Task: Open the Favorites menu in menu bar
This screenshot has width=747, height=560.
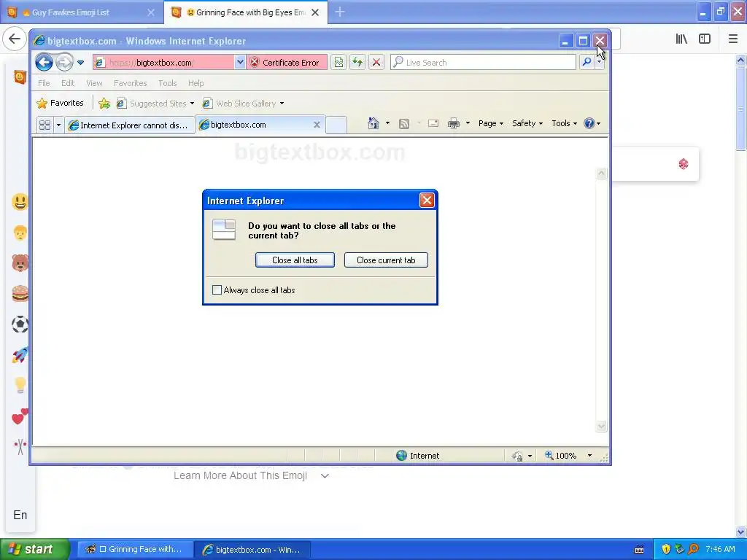Action: point(130,83)
